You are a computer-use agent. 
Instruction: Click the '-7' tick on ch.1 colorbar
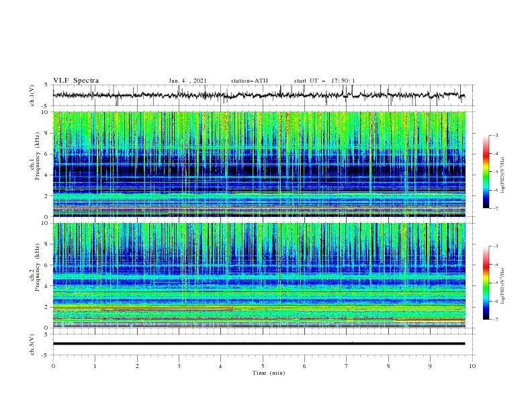[x=496, y=208]
